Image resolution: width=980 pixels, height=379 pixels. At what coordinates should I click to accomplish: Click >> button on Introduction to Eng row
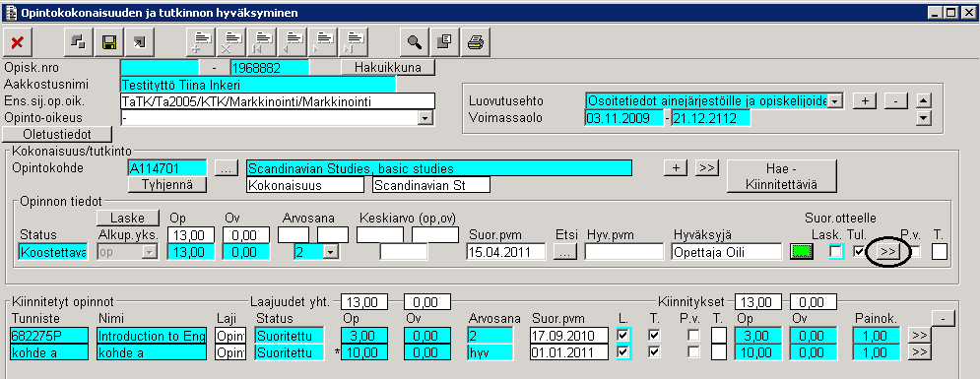pyautogui.click(x=919, y=336)
